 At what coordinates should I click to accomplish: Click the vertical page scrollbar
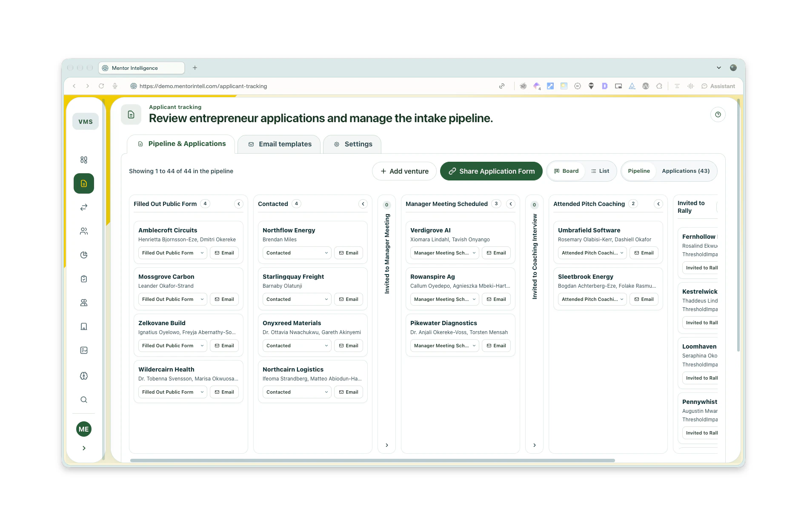738,226
